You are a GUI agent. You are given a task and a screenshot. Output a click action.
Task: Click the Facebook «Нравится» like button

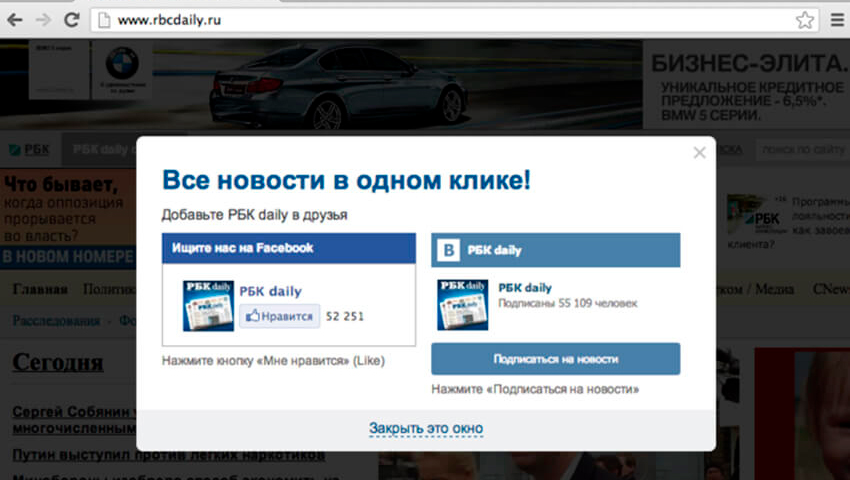pyautogui.click(x=279, y=316)
